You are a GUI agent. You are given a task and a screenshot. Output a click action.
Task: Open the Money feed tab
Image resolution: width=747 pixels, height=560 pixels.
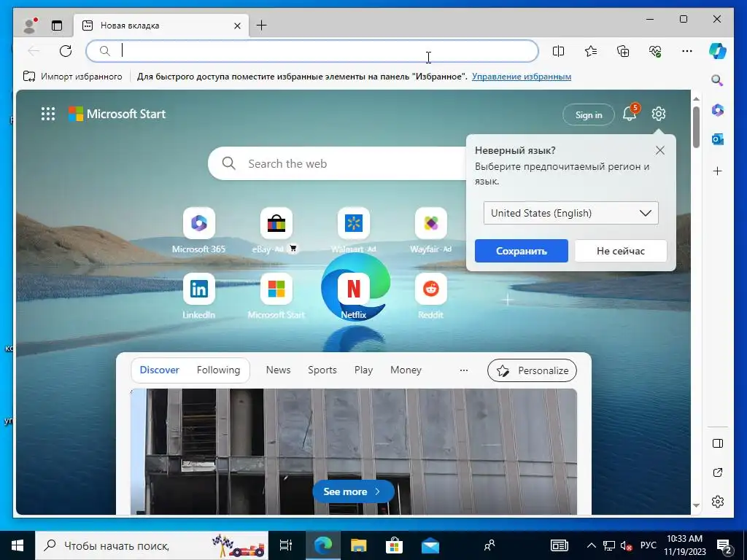pyautogui.click(x=406, y=370)
